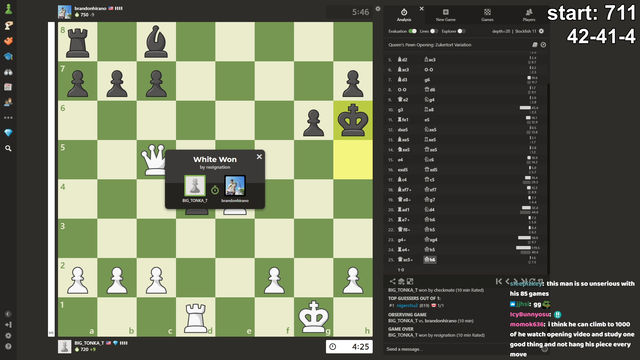Click the green stopwatch icon in popup
This screenshot has height=360, width=640.
[215, 190]
